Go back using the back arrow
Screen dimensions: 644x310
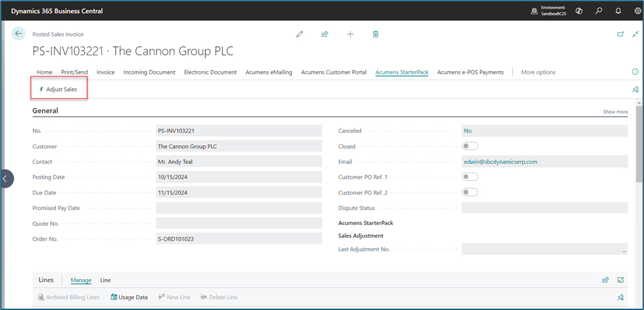(18, 34)
